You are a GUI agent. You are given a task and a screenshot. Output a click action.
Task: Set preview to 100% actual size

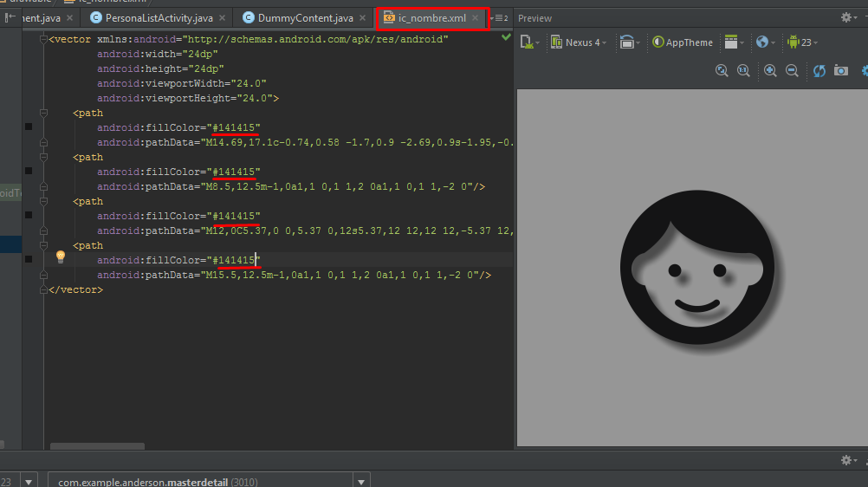[x=742, y=71]
